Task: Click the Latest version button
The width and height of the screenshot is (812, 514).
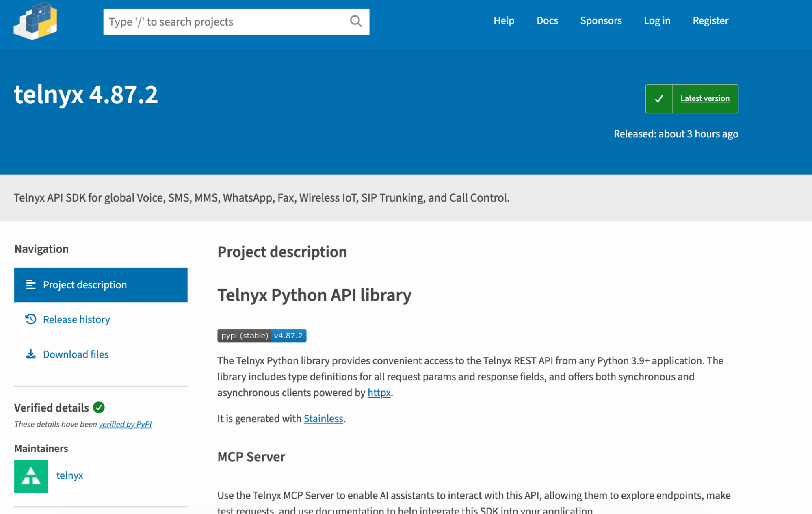Action: coord(705,99)
